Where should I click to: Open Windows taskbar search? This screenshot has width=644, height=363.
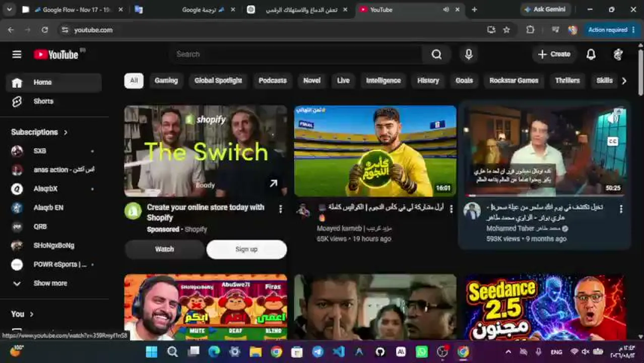[172, 351]
